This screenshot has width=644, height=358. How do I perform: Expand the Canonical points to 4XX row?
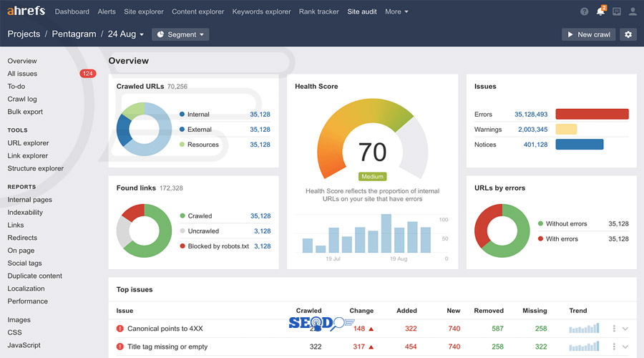coord(625,329)
